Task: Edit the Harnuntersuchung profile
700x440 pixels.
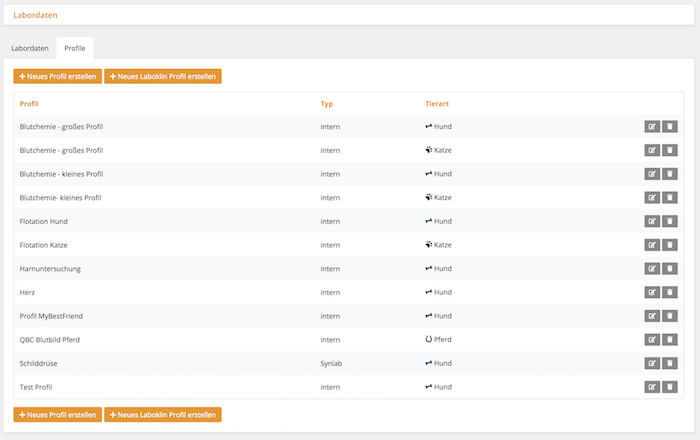Action: (x=652, y=269)
